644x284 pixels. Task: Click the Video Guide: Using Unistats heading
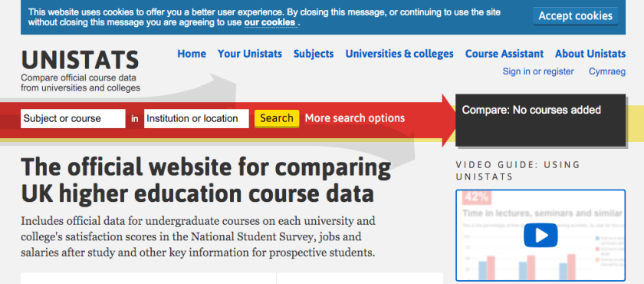coord(518,171)
